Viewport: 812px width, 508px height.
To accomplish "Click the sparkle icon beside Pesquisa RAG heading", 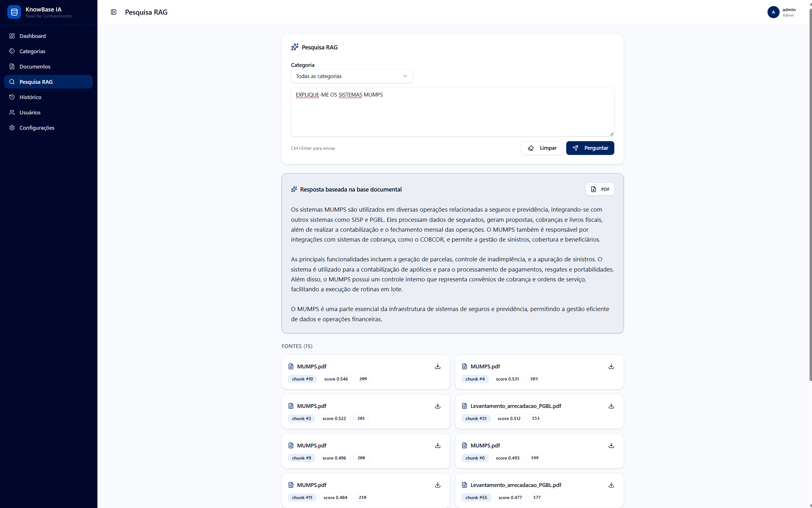I will pyautogui.click(x=295, y=47).
